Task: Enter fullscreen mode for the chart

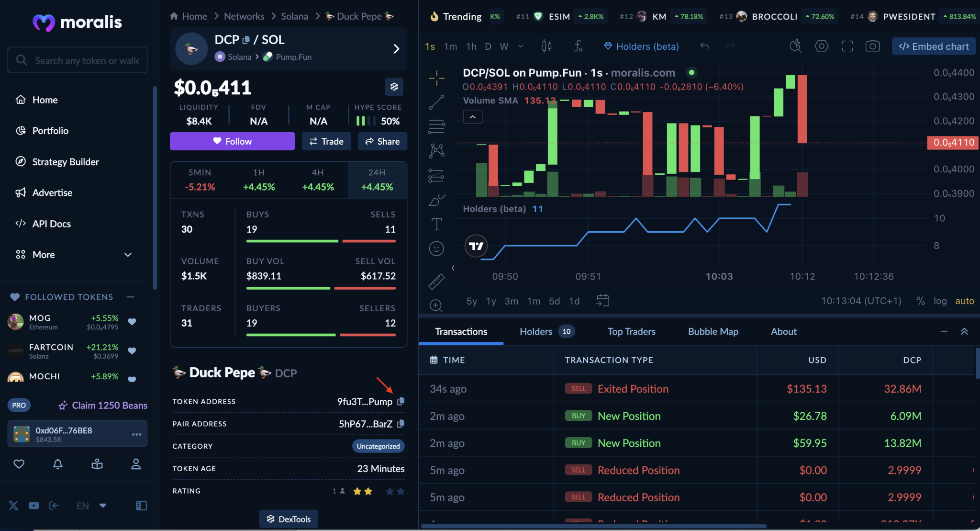Action: [x=847, y=46]
